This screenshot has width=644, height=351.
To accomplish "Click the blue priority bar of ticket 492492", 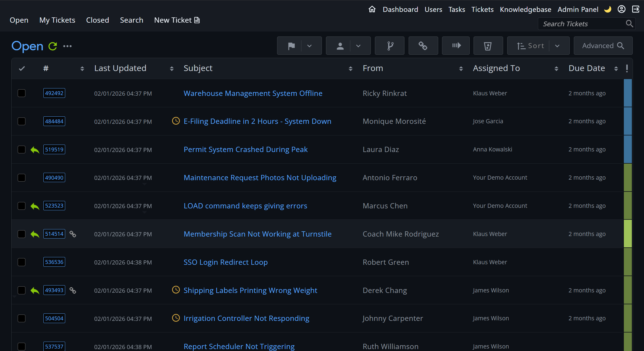I will (628, 93).
